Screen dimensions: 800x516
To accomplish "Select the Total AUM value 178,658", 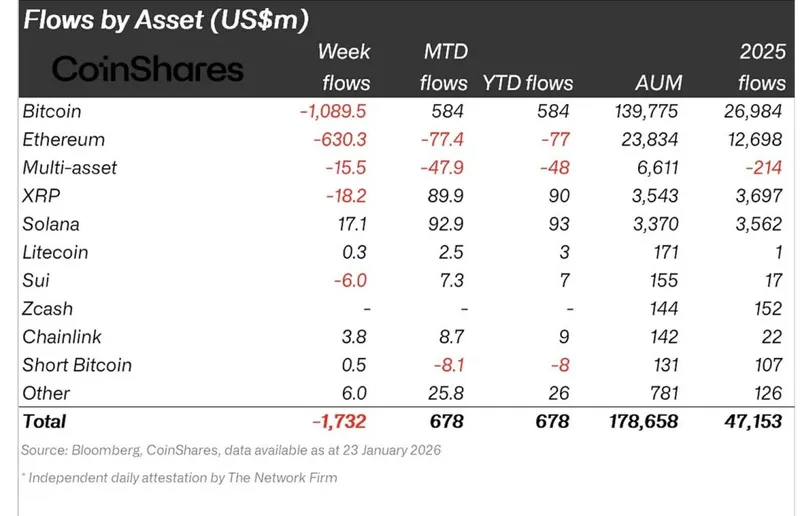I will (x=643, y=422).
